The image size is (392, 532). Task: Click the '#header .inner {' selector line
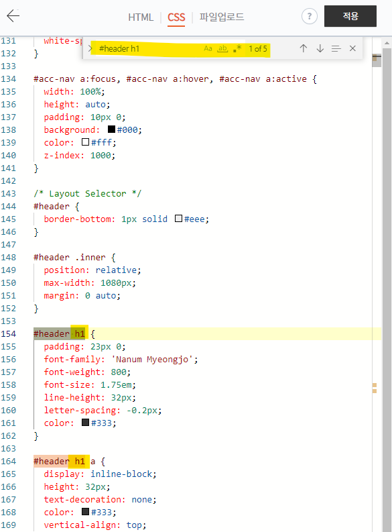pos(74,257)
